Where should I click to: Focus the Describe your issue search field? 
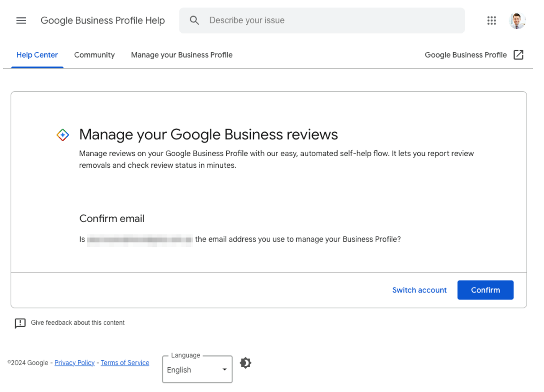click(322, 20)
